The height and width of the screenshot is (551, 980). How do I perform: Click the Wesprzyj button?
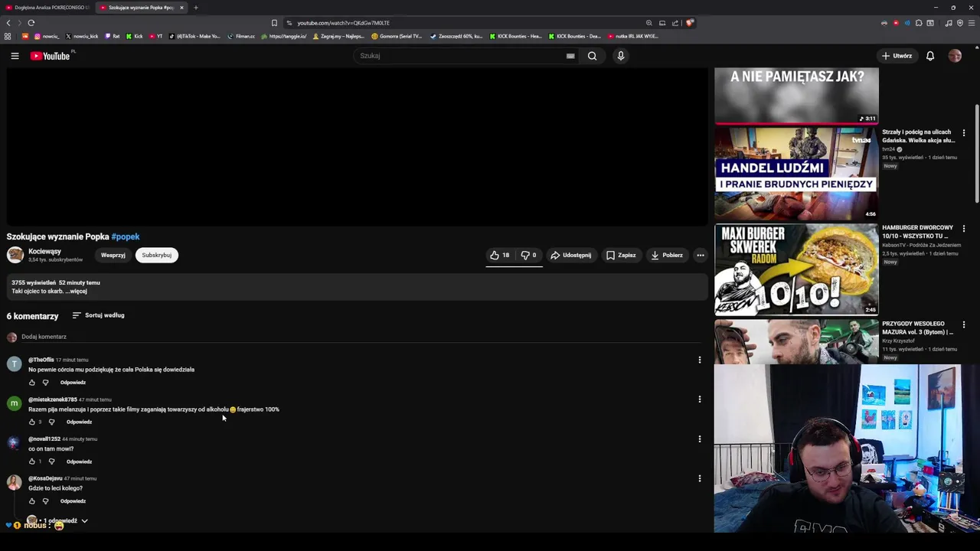click(x=113, y=255)
